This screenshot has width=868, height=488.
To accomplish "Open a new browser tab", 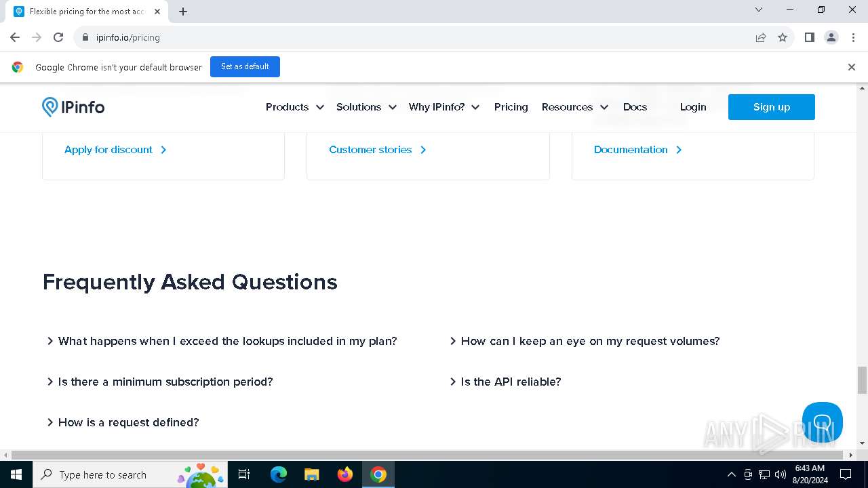I will click(183, 12).
